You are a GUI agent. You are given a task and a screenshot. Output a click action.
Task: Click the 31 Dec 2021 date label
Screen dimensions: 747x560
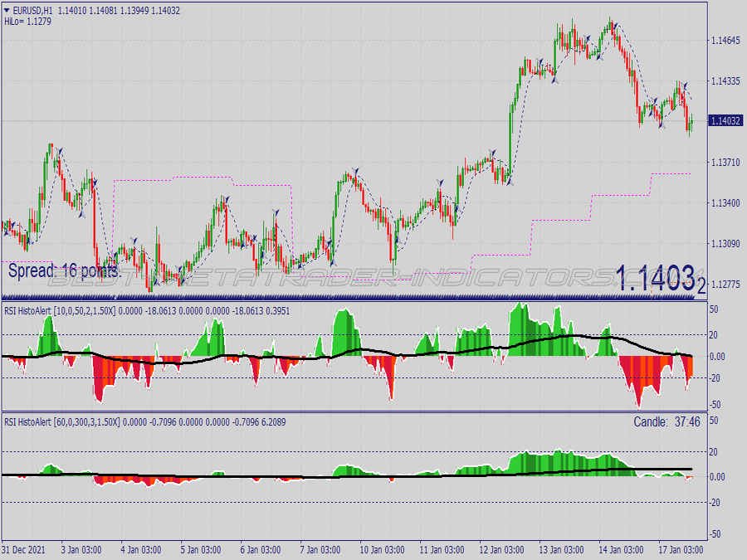coord(24,550)
